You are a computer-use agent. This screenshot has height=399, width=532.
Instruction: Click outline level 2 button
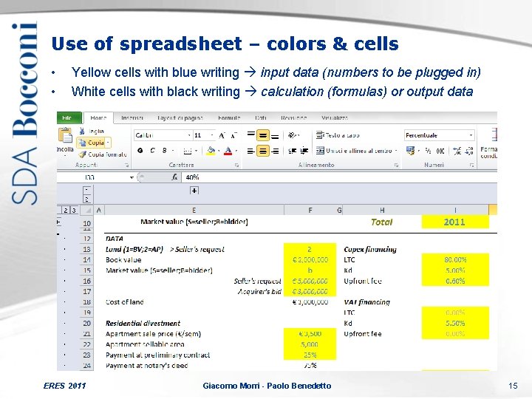[x=66, y=211]
